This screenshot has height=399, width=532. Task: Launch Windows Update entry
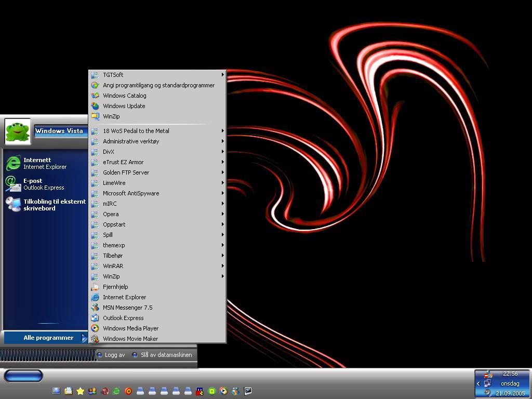point(157,106)
